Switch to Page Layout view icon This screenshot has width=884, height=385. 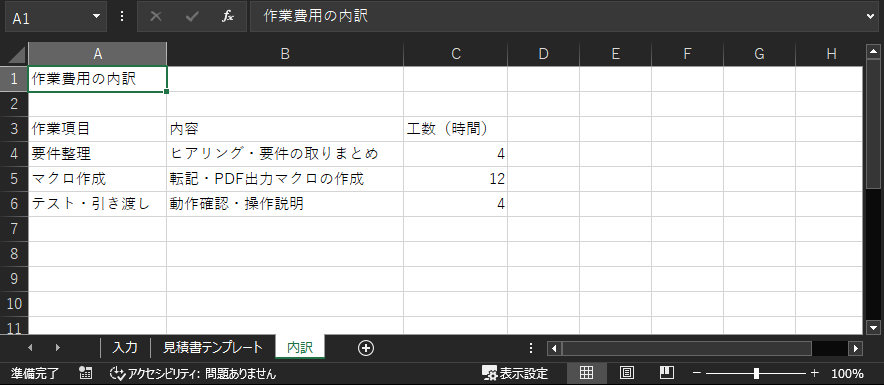627,373
